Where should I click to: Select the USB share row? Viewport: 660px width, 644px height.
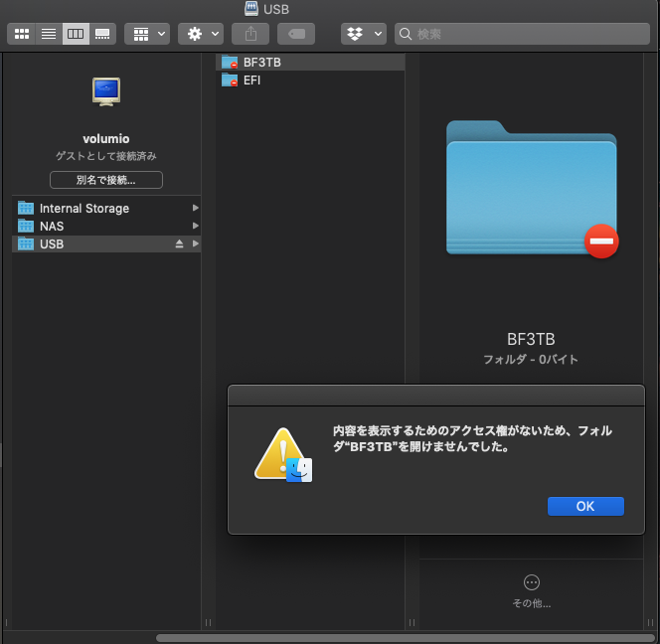tap(106, 243)
